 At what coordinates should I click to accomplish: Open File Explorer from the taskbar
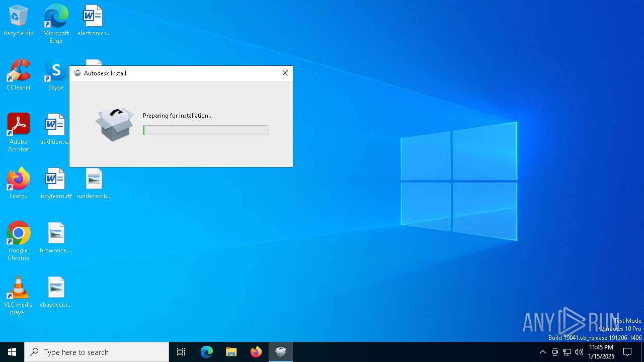[x=231, y=352]
